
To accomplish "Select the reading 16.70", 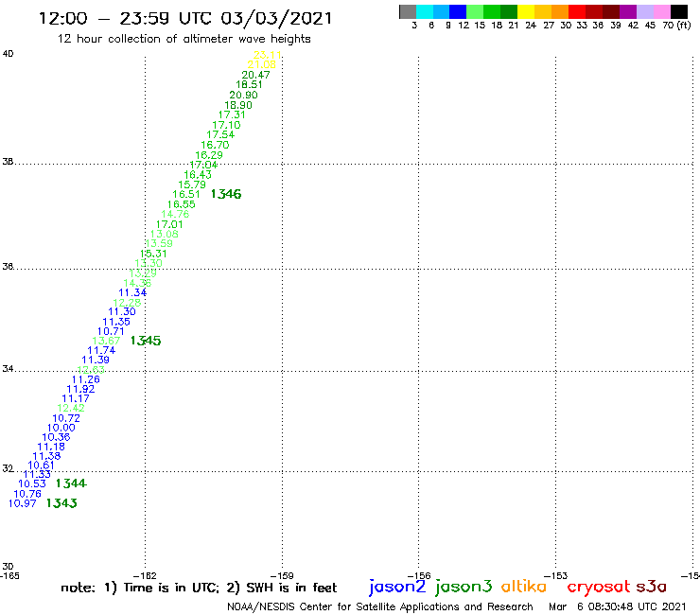I will click(215, 145).
